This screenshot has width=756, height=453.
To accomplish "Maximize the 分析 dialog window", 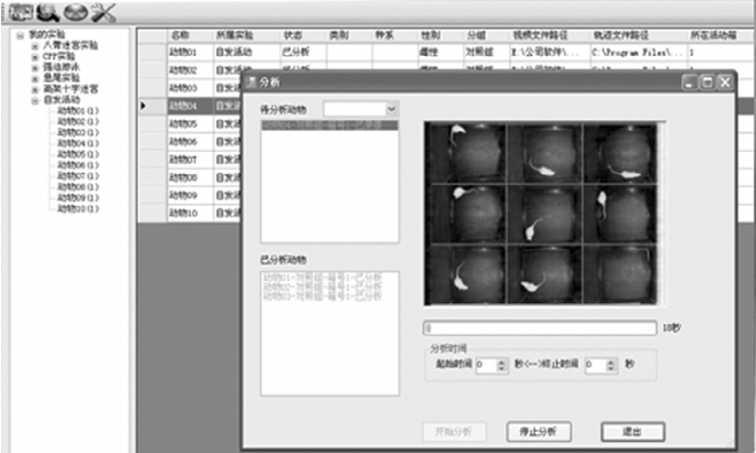I will point(707,82).
